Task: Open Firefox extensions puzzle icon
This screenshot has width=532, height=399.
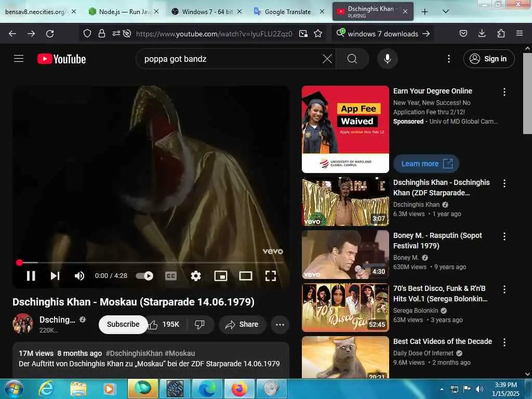Action: (501, 33)
